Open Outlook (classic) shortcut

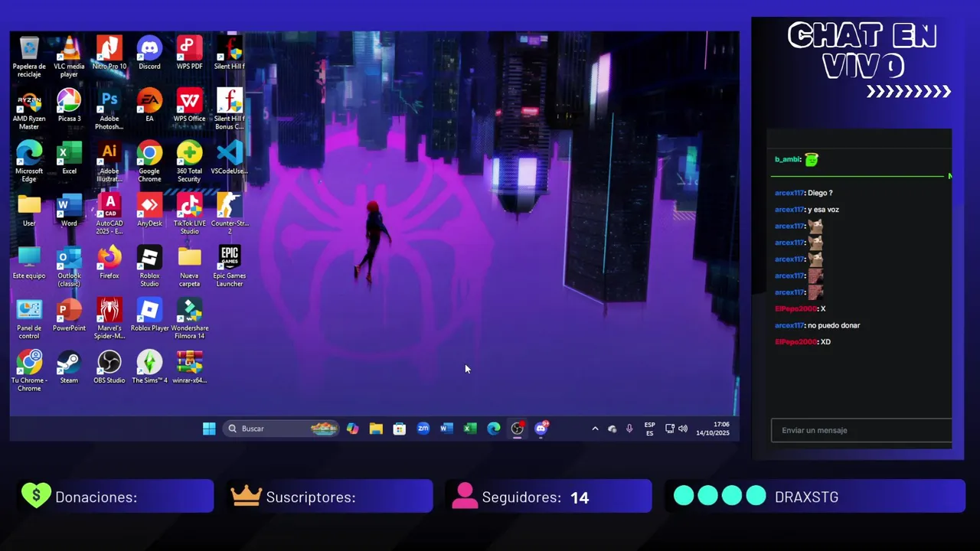(69, 266)
